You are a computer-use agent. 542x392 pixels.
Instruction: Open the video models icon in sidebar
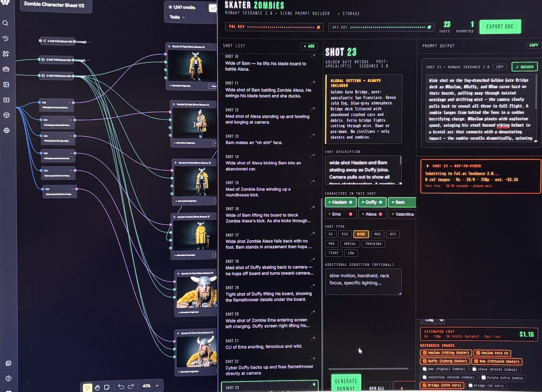coord(6,100)
